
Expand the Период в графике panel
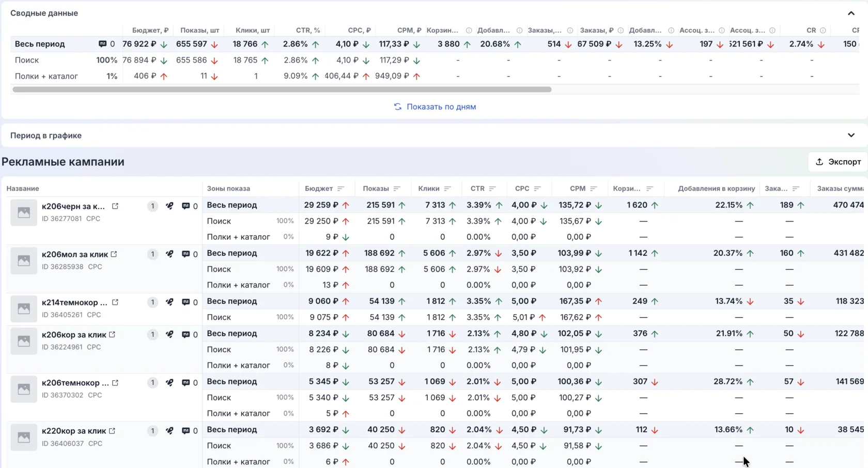click(x=851, y=135)
